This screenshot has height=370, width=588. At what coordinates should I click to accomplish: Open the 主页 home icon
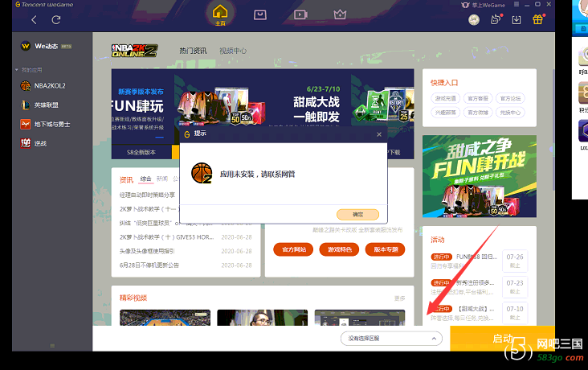(x=220, y=15)
